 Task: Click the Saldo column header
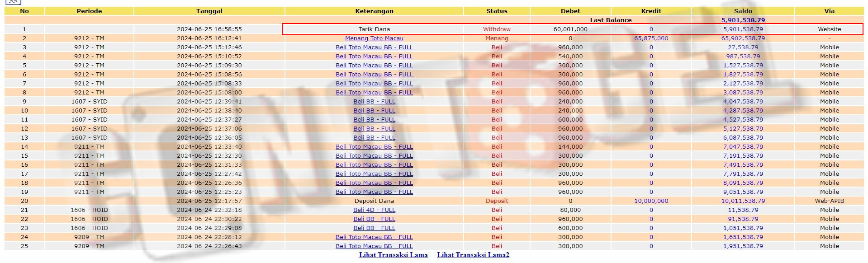[x=743, y=11]
